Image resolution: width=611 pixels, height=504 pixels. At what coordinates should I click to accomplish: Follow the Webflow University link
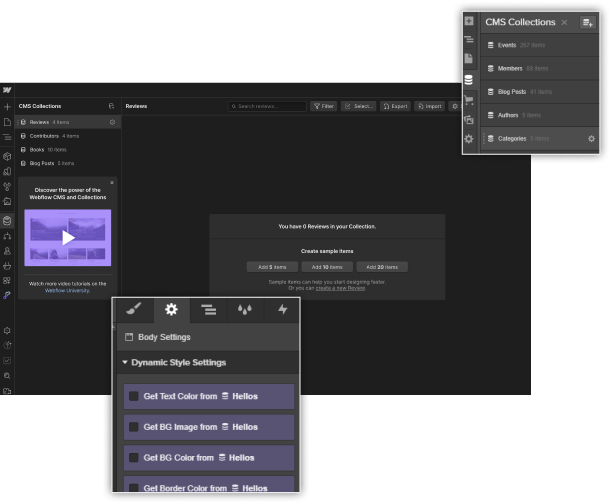pyautogui.click(x=67, y=291)
